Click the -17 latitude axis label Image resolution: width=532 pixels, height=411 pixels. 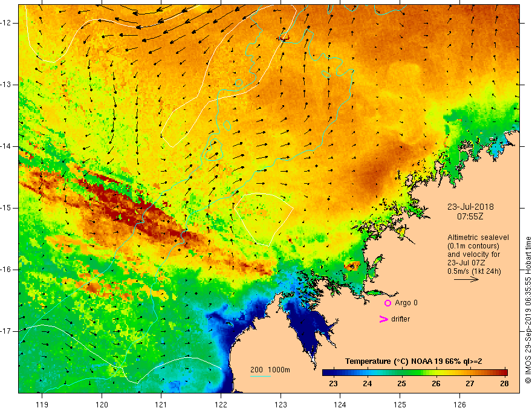click(6, 331)
